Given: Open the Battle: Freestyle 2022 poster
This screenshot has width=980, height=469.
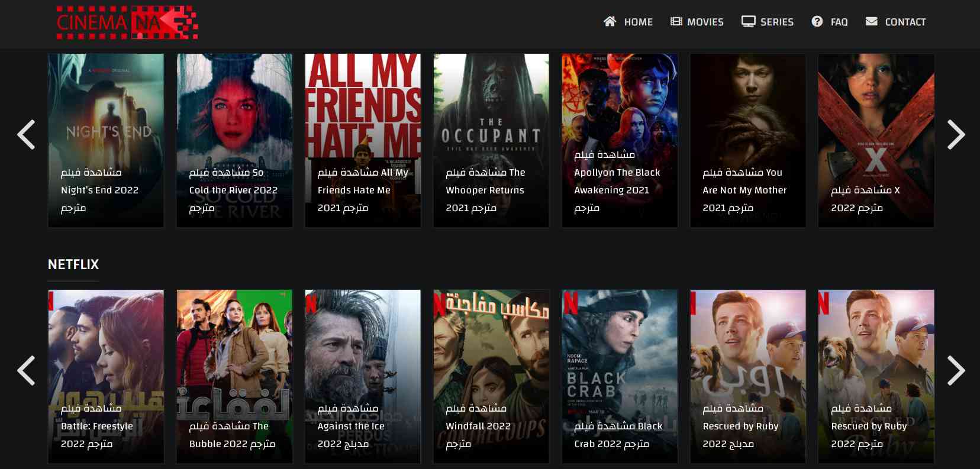Looking at the screenshot, I should (106, 376).
